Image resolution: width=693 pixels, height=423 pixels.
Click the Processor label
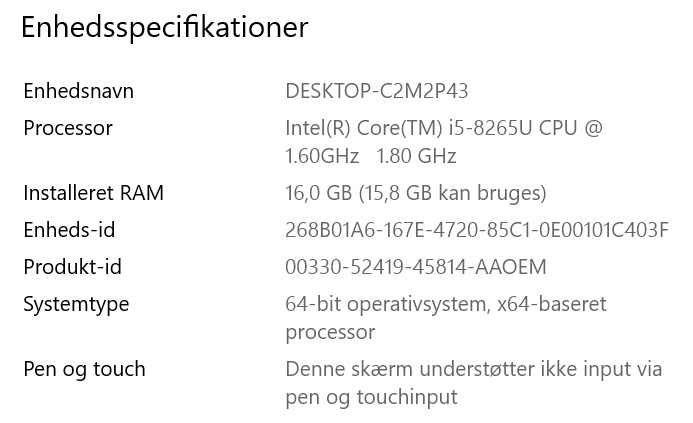[x=68, y=128]
